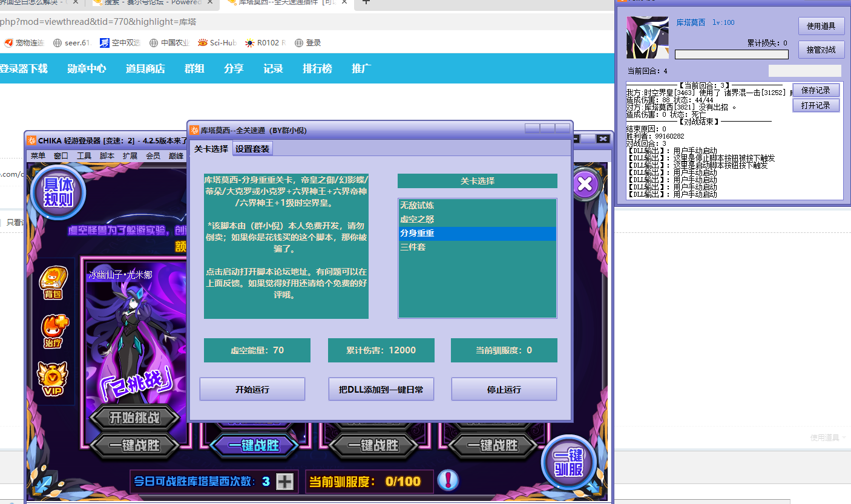
Task: Select 三件套 in the level list
Action: tap(477, 247)
